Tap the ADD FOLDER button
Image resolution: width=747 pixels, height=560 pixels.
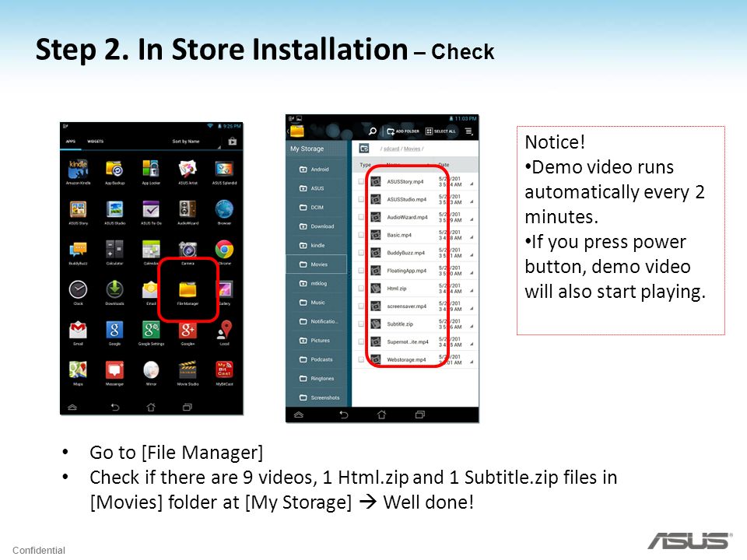402,131
